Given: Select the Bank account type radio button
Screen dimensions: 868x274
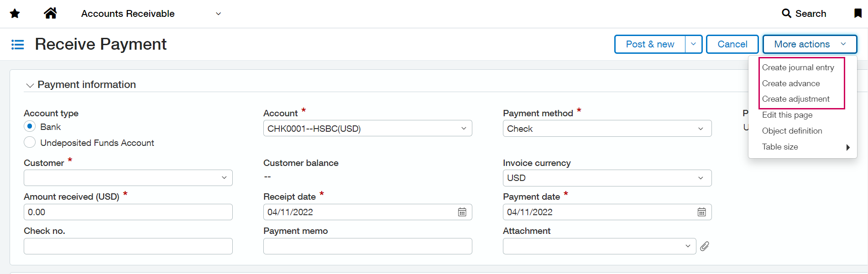Looking at the screenshot, I should coord(30,126).
